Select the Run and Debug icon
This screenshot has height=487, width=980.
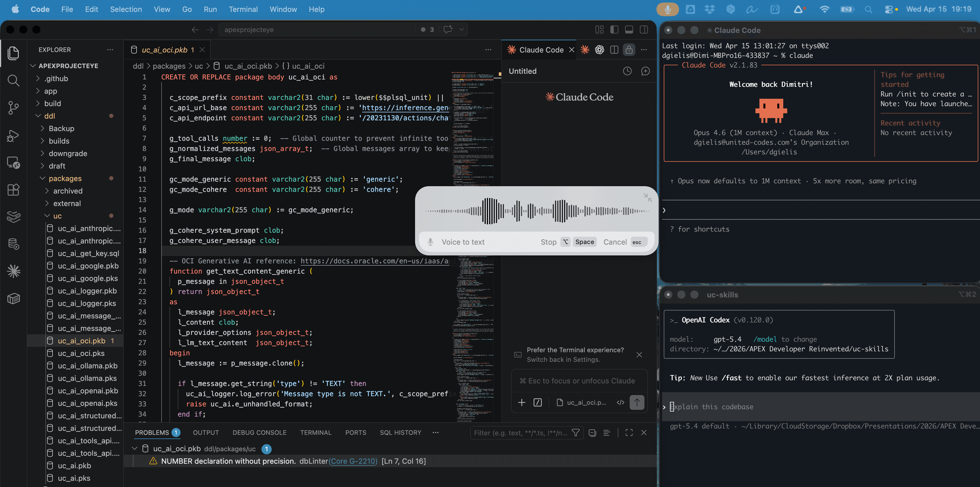[x=14, y=136]
